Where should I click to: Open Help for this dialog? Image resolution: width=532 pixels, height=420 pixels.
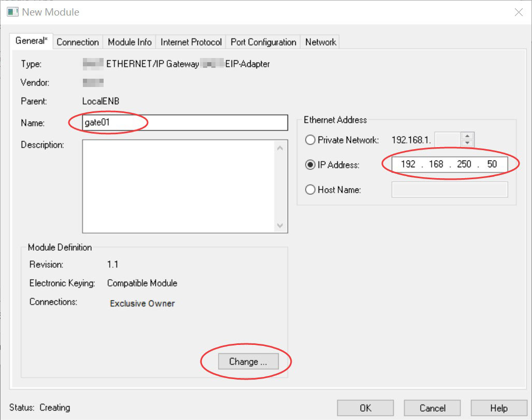coord(499,408)
